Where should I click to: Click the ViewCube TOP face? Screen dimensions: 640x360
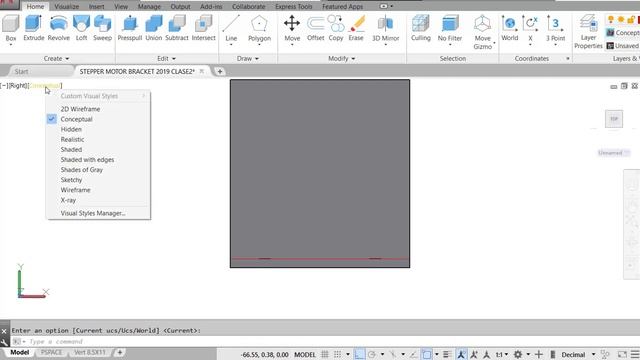click(614, 119)
